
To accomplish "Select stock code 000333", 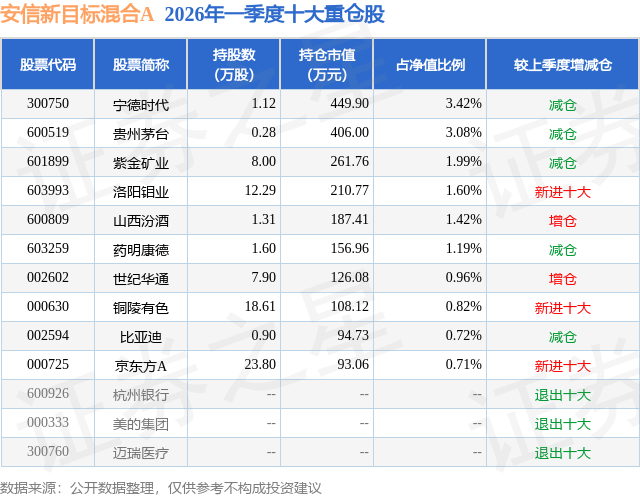I will coord(48,422).
